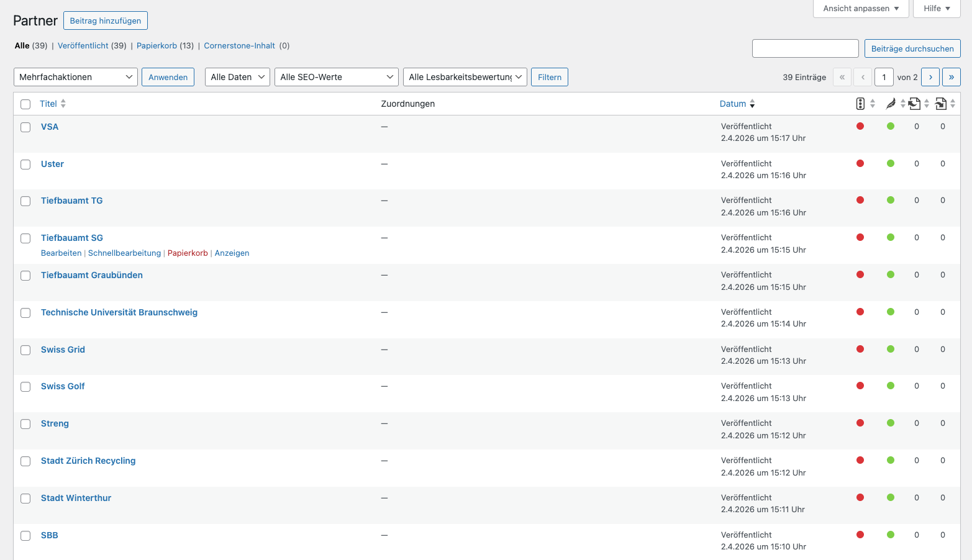Click green readability dot for Tiefbauamt TG
Image resolution: width=972 pixels, height=560 pixels.
pyautogui.click(x=891, y=200)
